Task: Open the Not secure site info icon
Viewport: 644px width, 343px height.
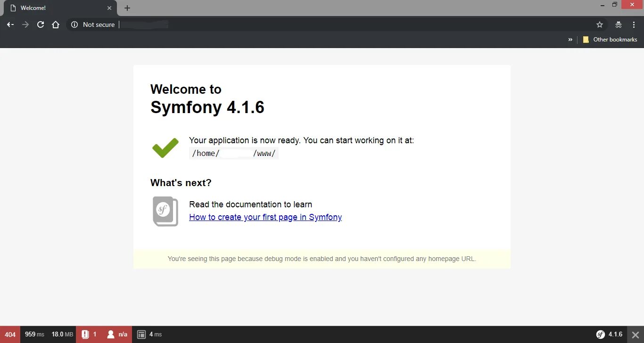Action: [74, 24]
